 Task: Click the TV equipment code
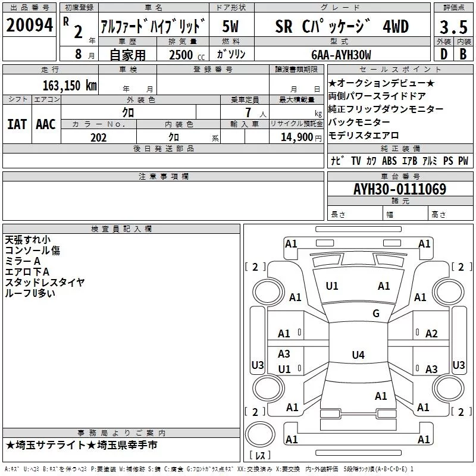pyautogui.click(x=356, y=161)
